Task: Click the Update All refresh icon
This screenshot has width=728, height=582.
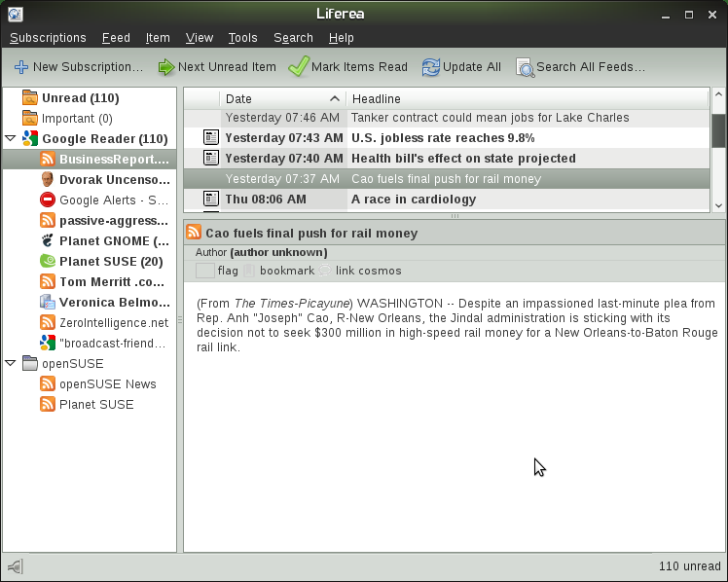Action: [430, 67]
